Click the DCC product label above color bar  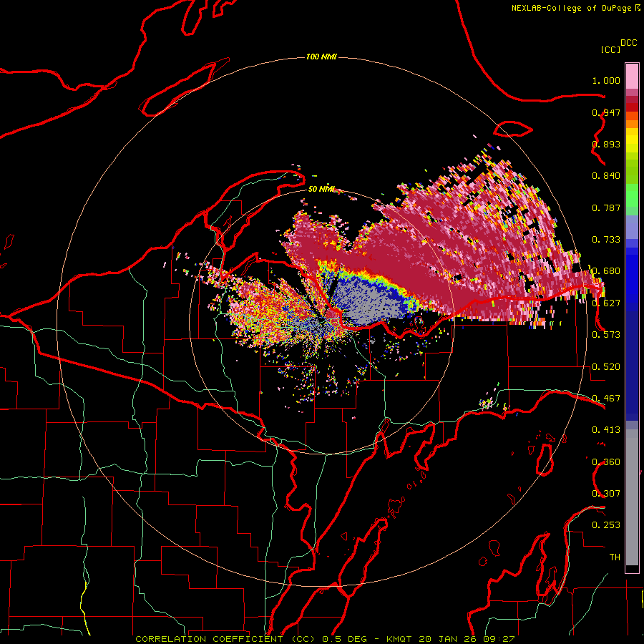[x=629, y=43]
